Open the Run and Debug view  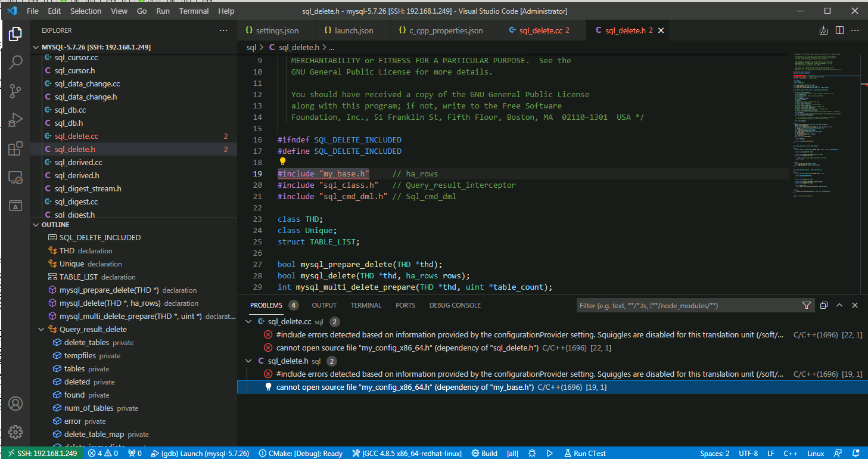(x=15, y=120)
